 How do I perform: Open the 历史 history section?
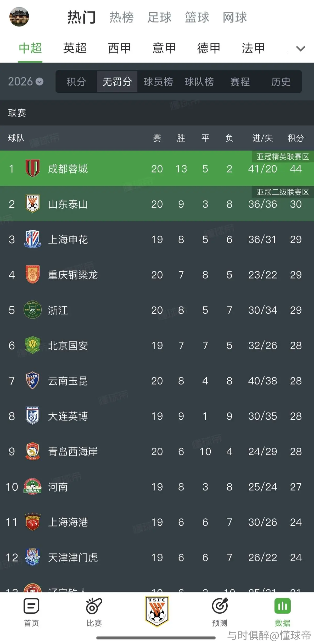(x=281, y=82)
